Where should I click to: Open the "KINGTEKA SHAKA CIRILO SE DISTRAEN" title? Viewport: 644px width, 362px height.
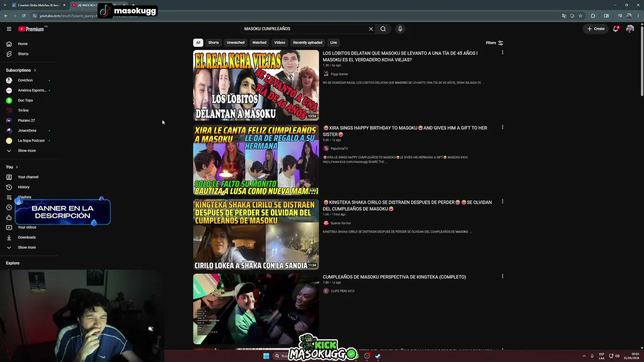(x=407, y=206)
